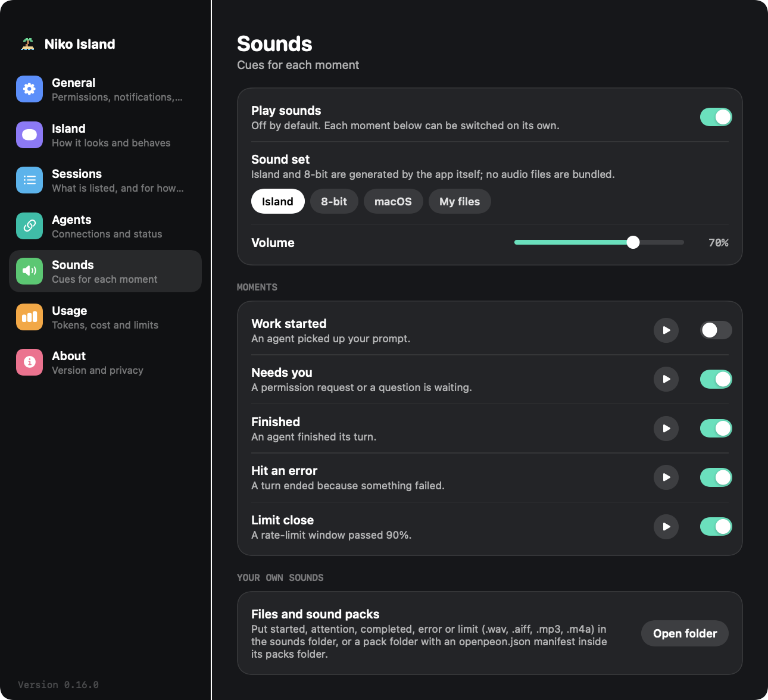Image resolution: width=768 pixels, height=700 pixels.
Task: Turn off the Hit an error toggle
Action: 716,477
